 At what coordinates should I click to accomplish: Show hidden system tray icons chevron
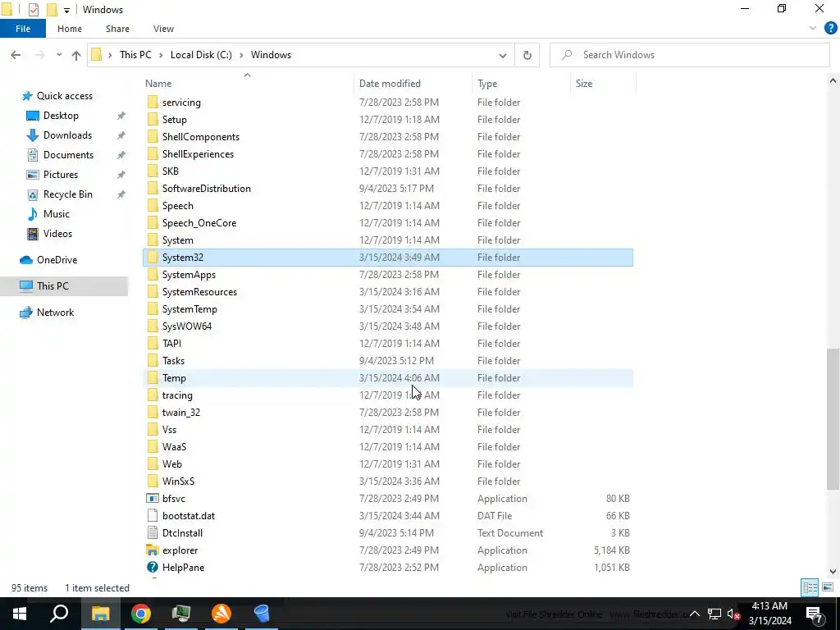pyautogui.click(x=694, y=614)
